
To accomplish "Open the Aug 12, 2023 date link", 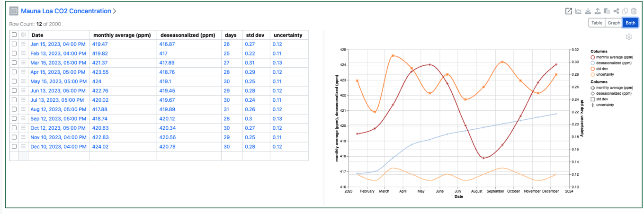I will click(57, 109).
